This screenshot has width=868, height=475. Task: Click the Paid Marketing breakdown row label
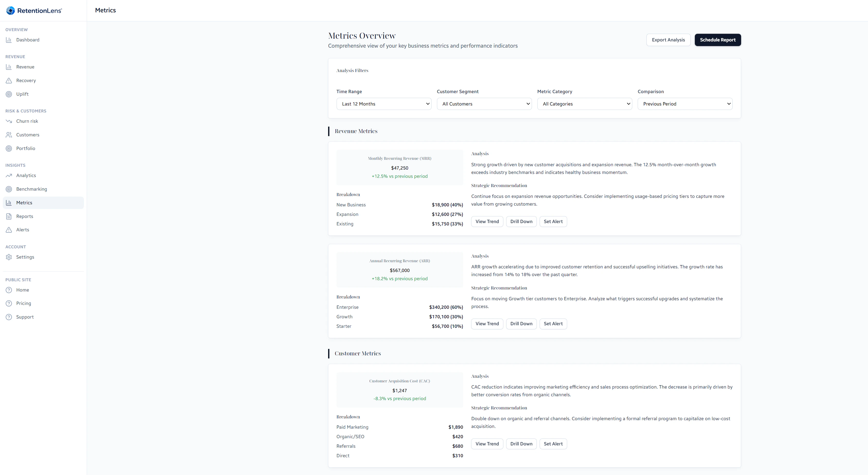pos(352,427)
